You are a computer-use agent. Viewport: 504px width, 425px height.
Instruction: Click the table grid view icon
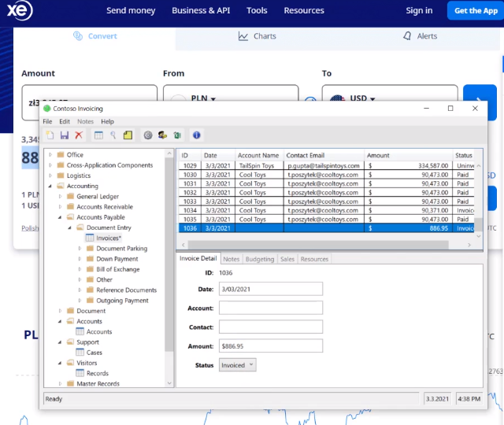[x=98, y=135]
